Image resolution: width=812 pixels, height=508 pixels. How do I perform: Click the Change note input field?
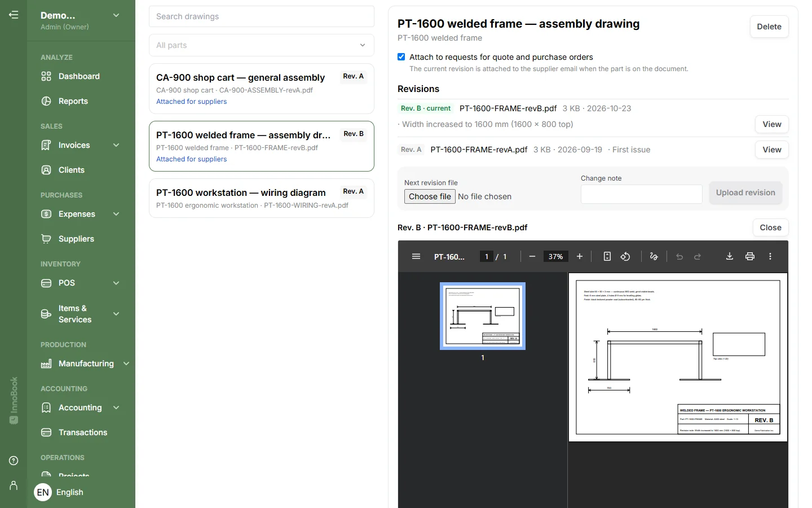point(642,194)
